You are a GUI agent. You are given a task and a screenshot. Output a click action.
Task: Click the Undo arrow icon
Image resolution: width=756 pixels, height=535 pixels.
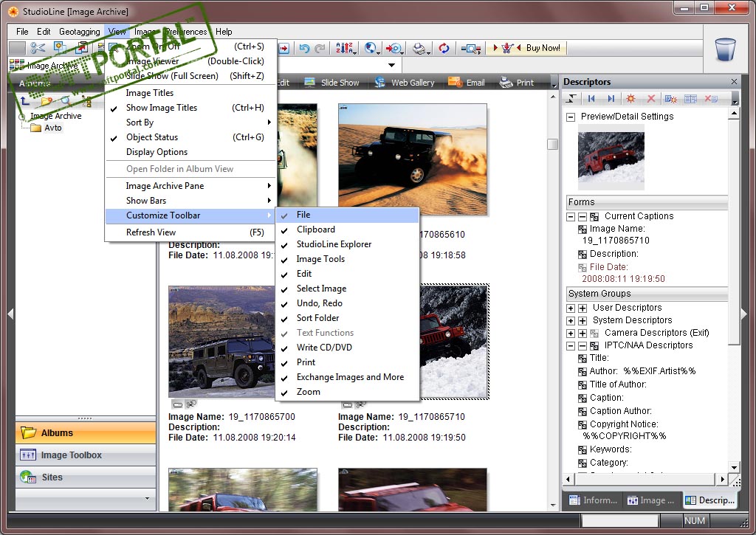click(303, 48)
